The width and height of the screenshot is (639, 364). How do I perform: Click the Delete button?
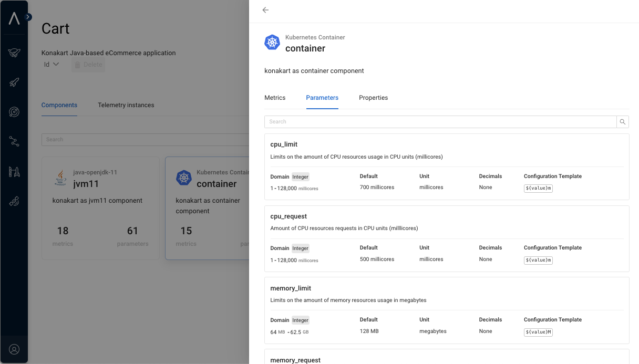point(88,65)
